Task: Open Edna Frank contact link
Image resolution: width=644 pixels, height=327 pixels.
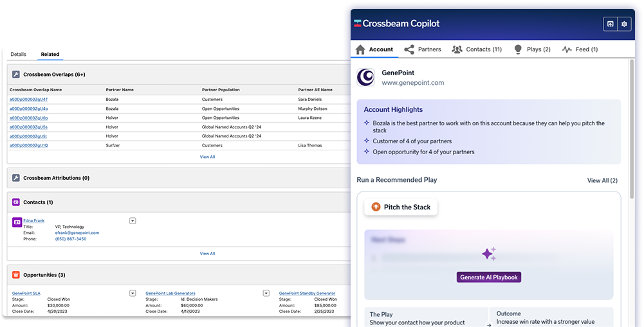Action: [x=33, y=220]
